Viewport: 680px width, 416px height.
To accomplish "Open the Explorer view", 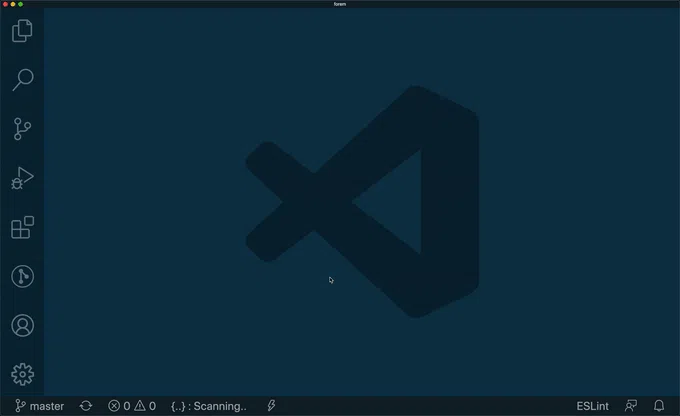I will tap(22, 31).
